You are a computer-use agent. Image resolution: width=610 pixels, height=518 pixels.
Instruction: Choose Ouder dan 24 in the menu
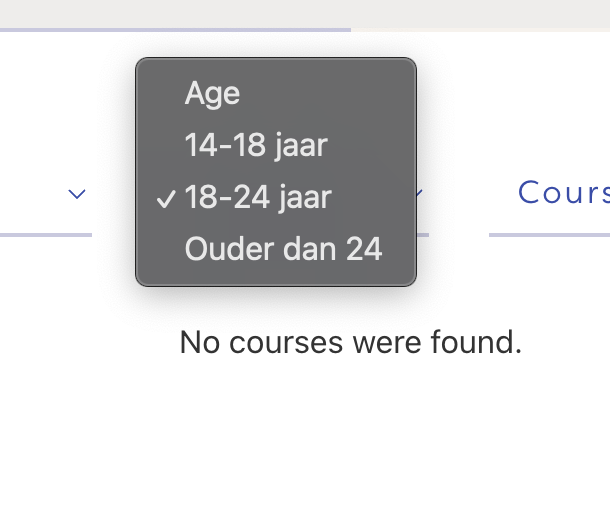[276, 249]
